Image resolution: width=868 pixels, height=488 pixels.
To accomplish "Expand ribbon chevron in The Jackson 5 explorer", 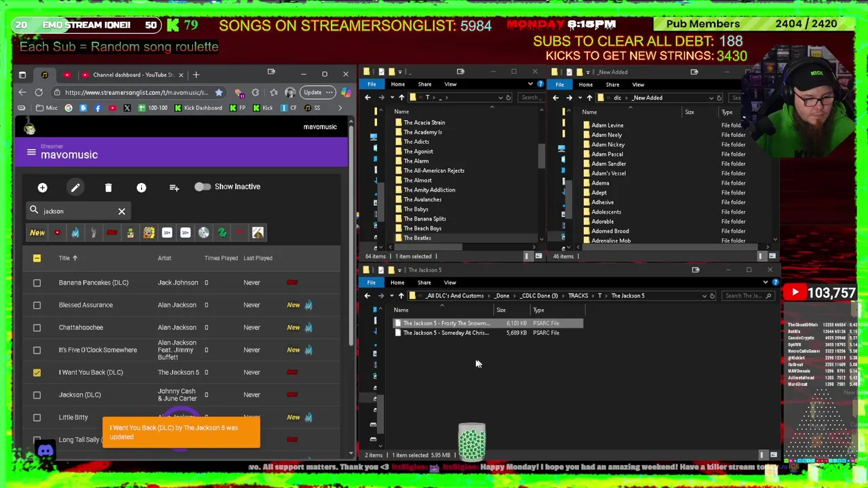I will [x=766, y=283].
